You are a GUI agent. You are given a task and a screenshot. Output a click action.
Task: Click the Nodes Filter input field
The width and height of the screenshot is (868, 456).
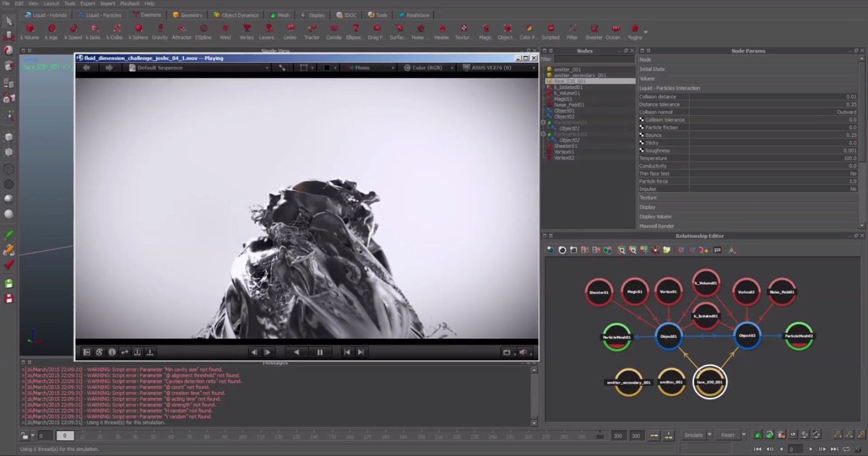[x=594, y=59]
